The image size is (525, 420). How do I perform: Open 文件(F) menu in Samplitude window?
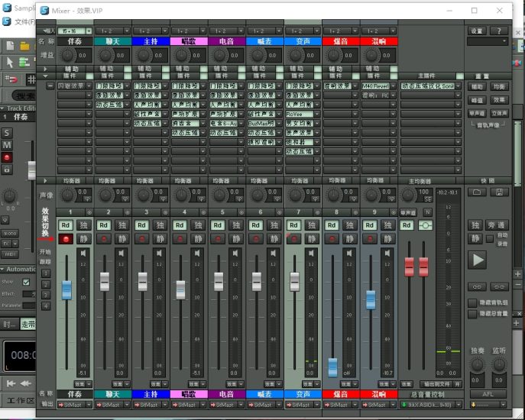[24, 22]
